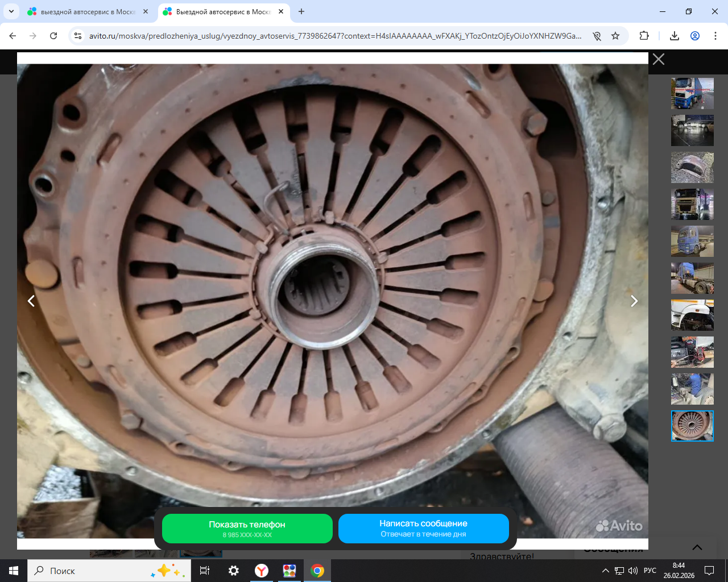Bookmark this page with star icon
Viewport: 728px width, 582px height.
(615, 36)
